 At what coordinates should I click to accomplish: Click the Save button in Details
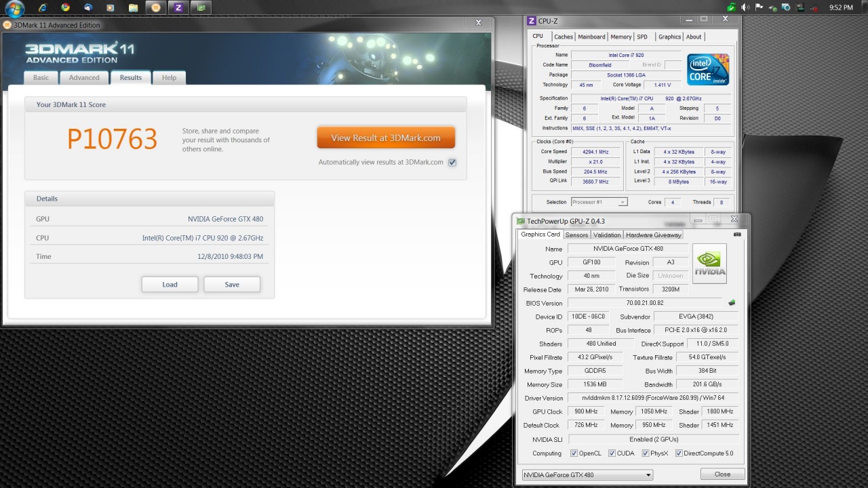coord(232,285)
